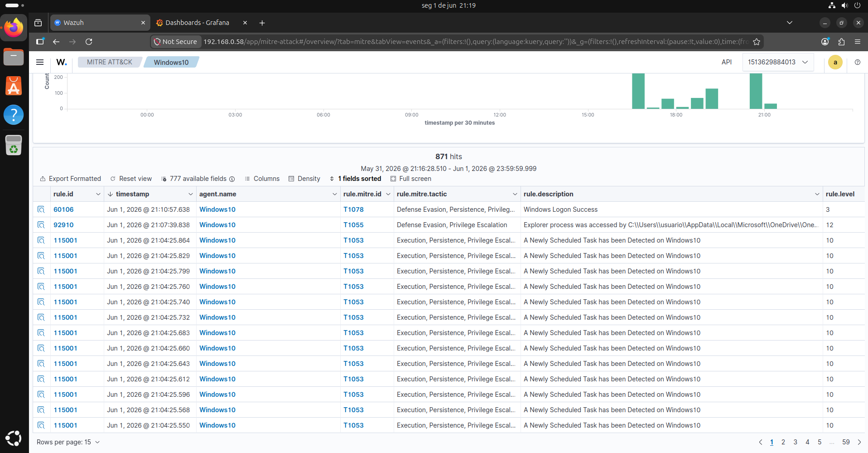Viewport: 868px width, 453px height.
Task: Open system volume indicator in top bar
Action: [x=844, y=5]
